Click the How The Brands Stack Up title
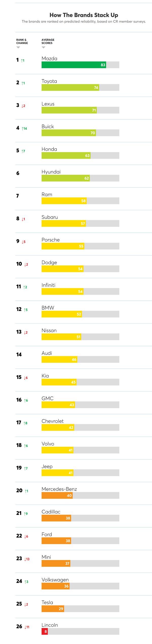 84,15
